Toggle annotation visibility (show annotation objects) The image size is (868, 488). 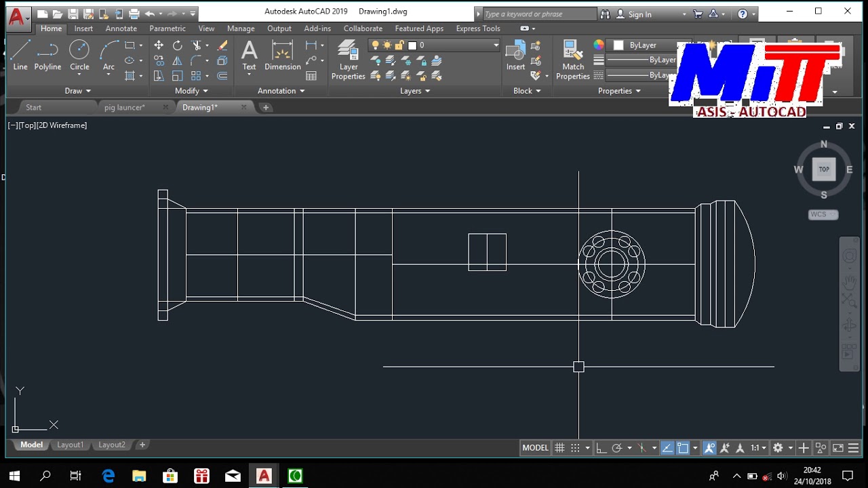click(x=709, y=448)
